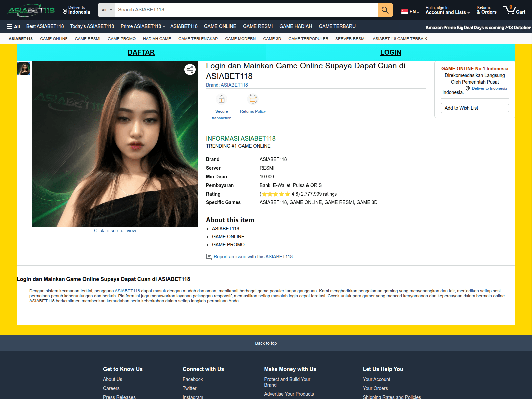Select ASIABET118 GAME TERBAIK sub nav item

click(400, 39)
